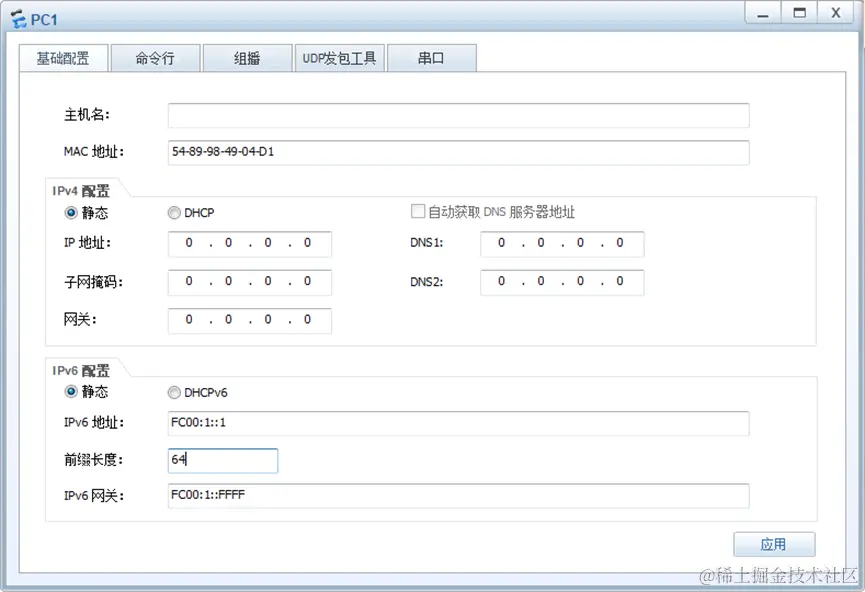
Task: Click the IPv4 配置 group title
Action: tap(81, 191)
